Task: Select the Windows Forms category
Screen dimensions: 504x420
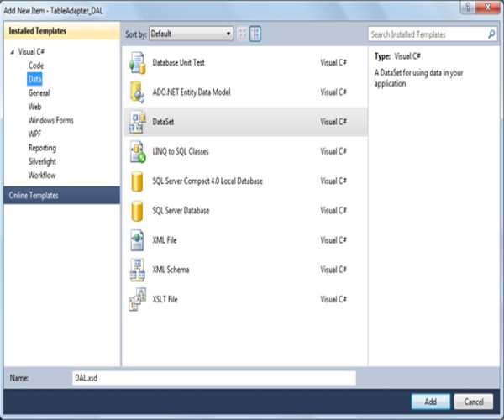Action: pyautogui.click(x=50, y=120)
